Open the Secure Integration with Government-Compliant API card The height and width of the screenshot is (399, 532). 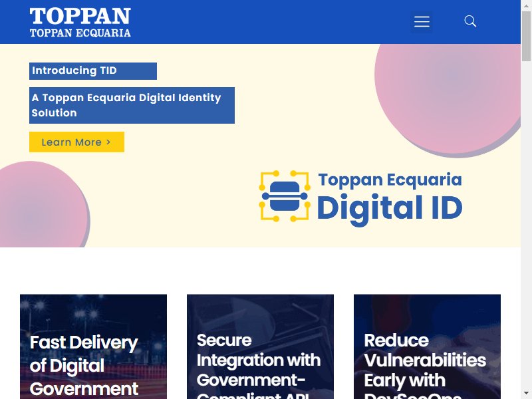(260, 346)
